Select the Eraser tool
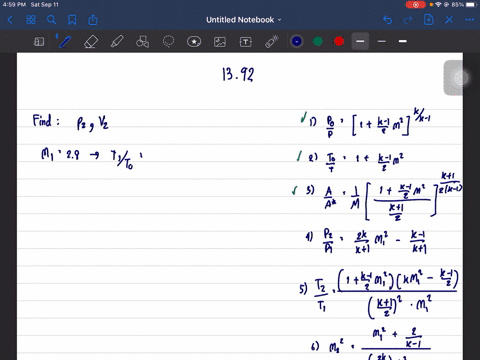This screenshot has height=360, width=480. click(x=91, y=42)
